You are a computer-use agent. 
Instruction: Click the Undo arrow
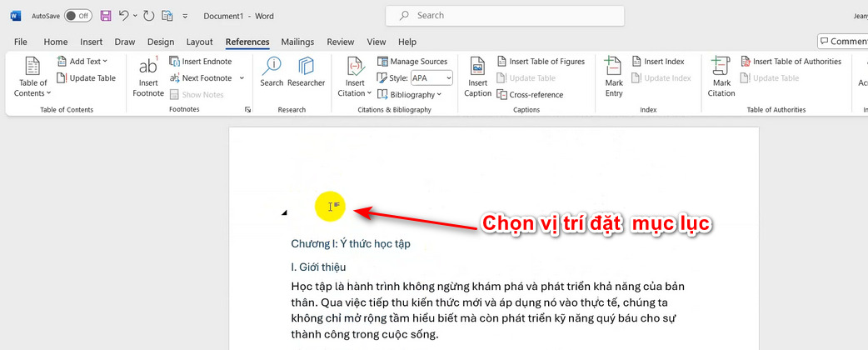pos(124,16)
